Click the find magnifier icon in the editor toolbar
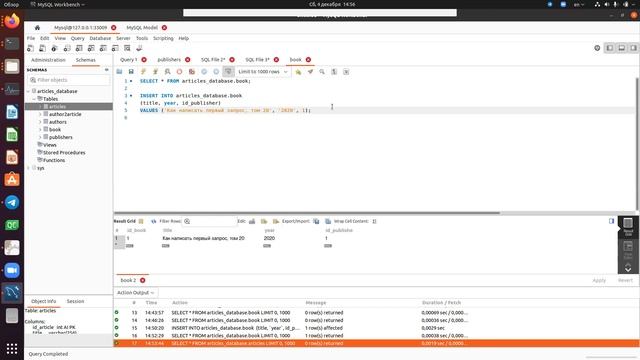Image resolution: width=640 pixels, height=360 pixels. [322, 71]
